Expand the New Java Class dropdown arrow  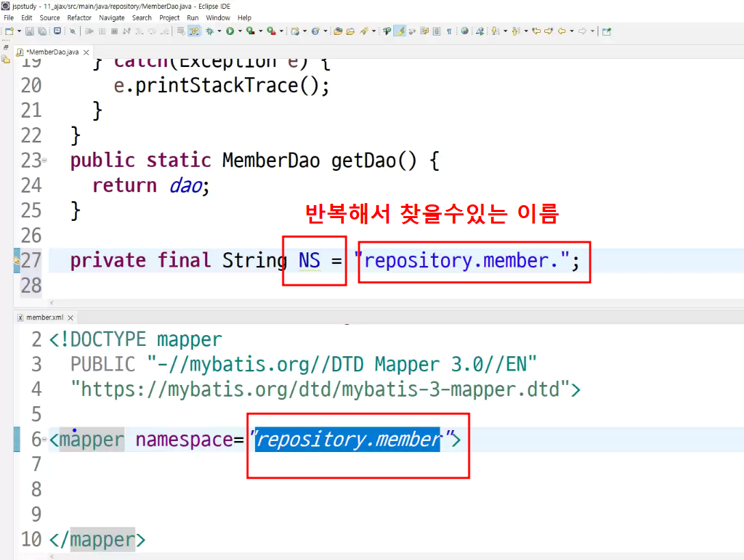325,31
